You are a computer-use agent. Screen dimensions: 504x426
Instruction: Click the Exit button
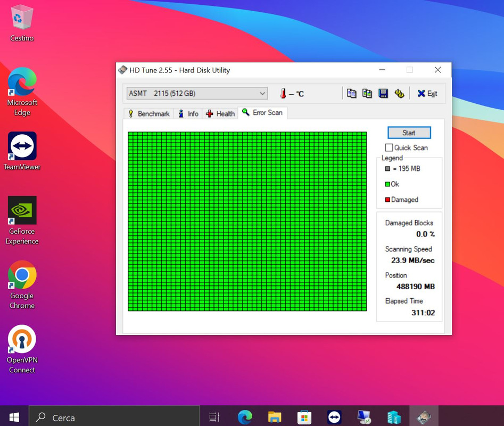[427, 94]
